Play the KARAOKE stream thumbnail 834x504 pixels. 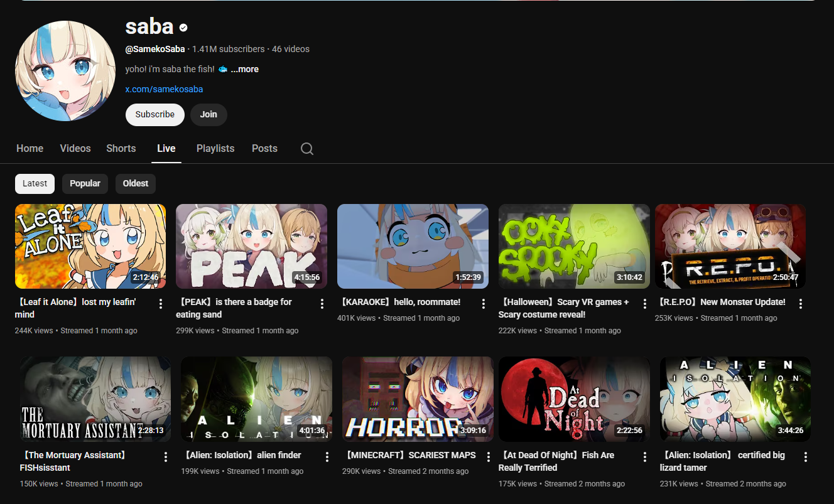coord(413,246)
